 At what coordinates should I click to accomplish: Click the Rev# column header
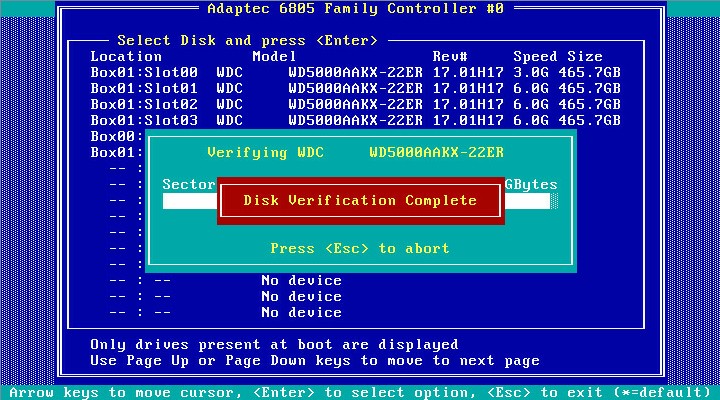pyautogui.click(x=450, y=57)
